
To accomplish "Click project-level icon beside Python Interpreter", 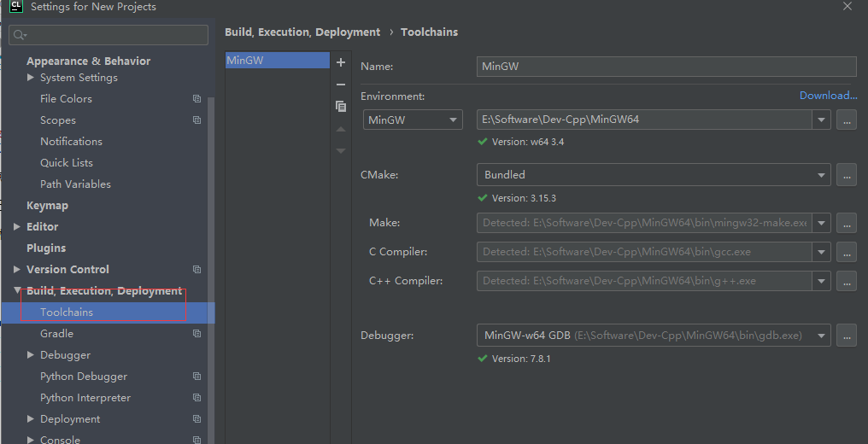I will 196,398.
